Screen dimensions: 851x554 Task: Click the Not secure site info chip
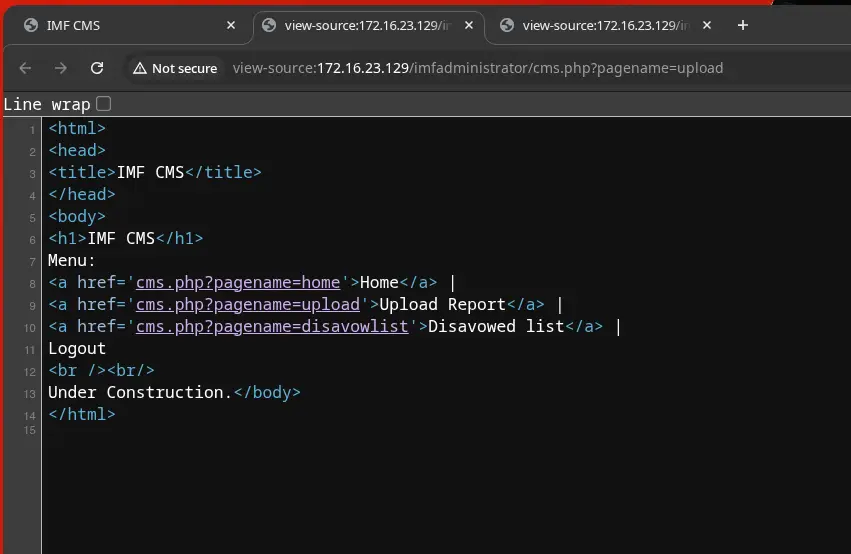174,68
